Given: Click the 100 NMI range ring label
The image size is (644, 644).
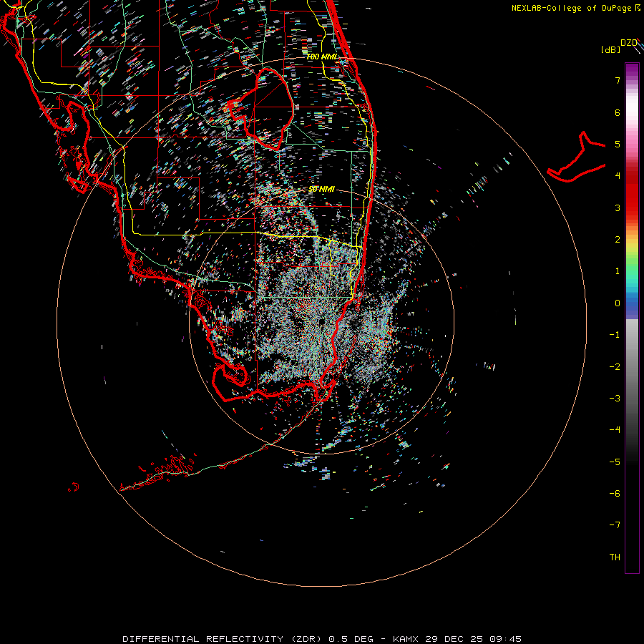Looking at the screenshot, I should 321,57.
